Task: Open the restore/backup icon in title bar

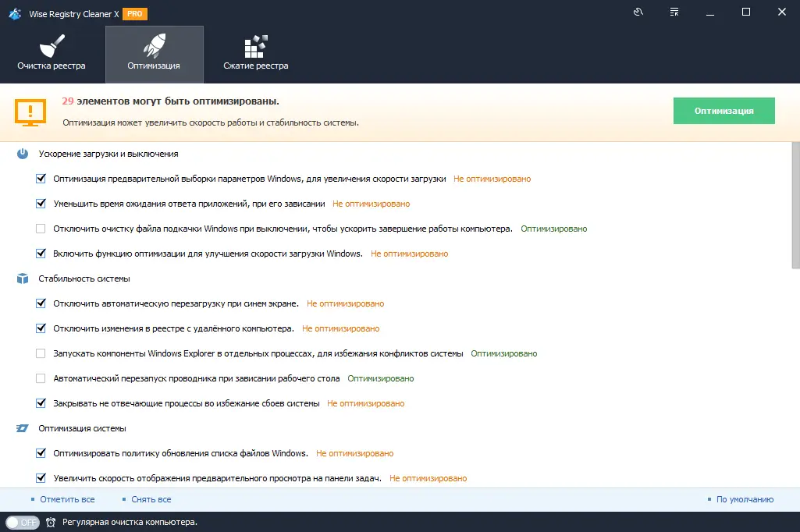Action: tap(638, 12)
